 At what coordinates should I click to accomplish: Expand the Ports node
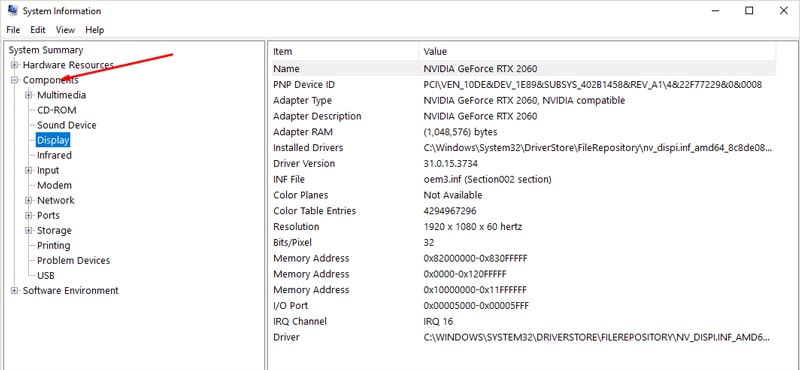pos(29,215)
